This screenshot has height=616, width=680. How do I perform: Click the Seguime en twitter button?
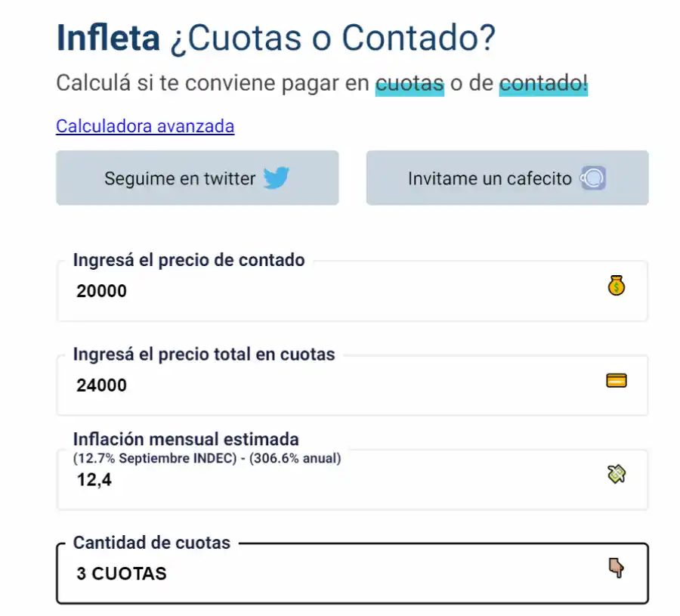(197, 178)
